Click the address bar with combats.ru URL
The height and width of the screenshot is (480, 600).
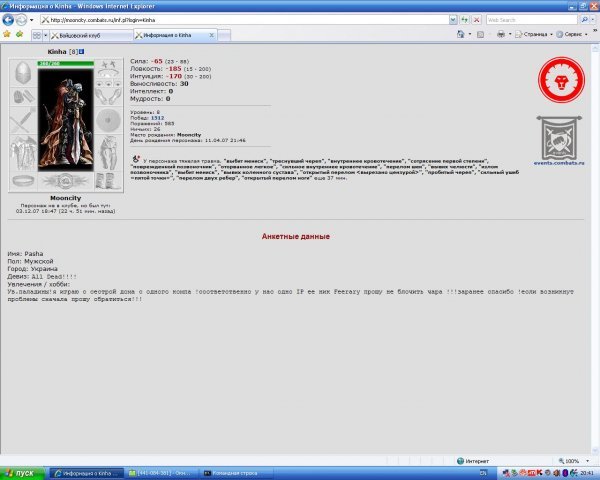click(x=245, y=20)
